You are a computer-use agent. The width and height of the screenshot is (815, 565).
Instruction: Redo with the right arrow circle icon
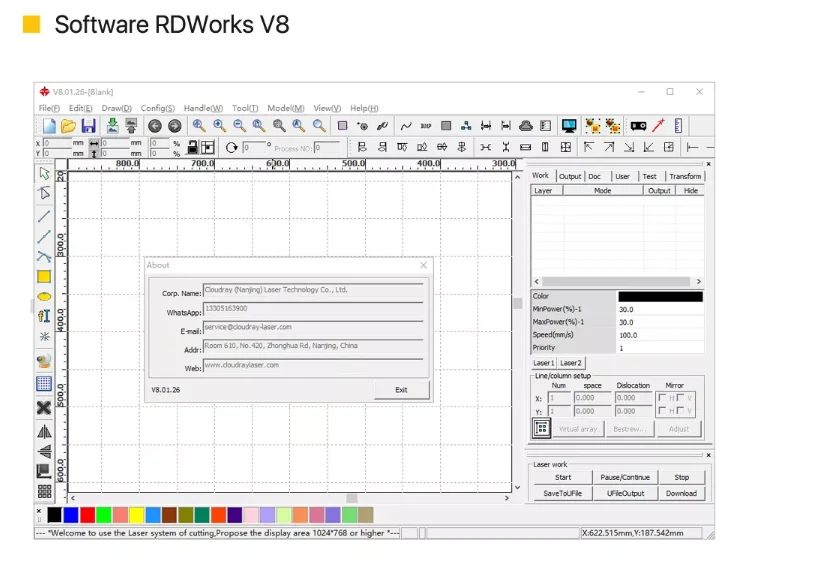175,126
